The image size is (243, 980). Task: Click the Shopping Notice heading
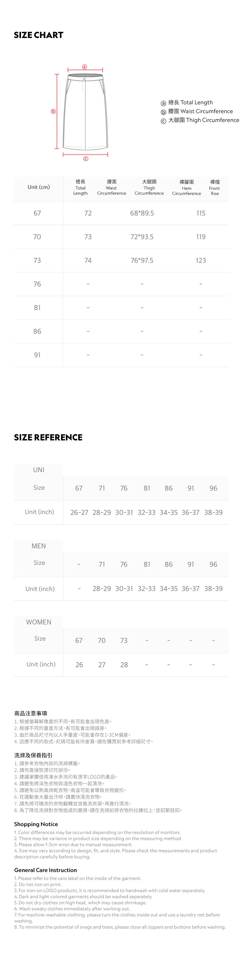coord(36,824)
